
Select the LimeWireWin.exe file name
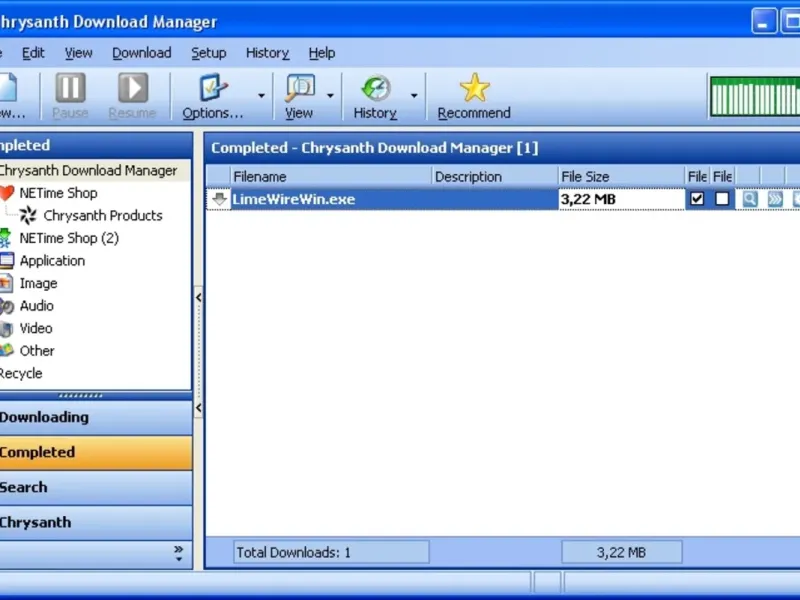293,199
